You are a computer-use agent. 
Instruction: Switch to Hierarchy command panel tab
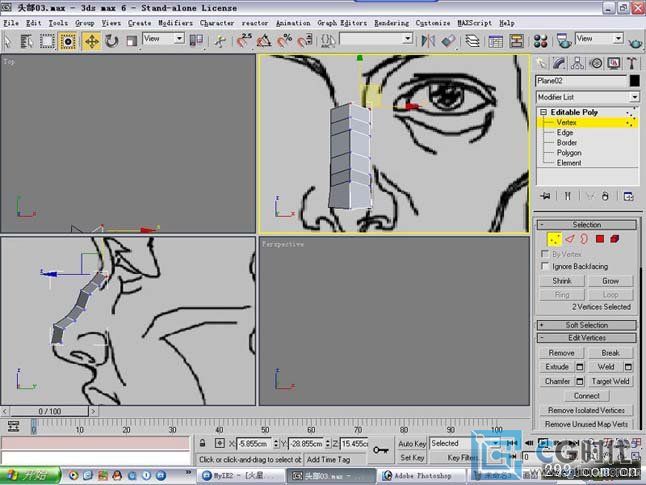577,63
